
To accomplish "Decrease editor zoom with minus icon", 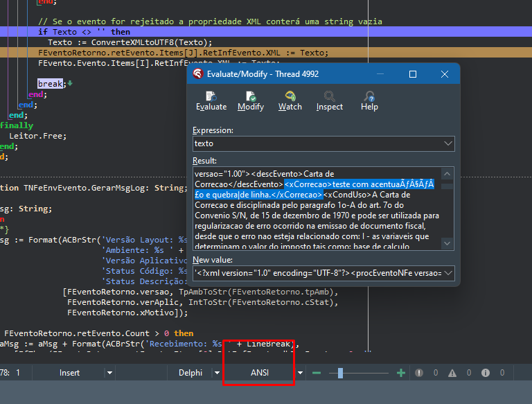I will [x=316, y=373].
